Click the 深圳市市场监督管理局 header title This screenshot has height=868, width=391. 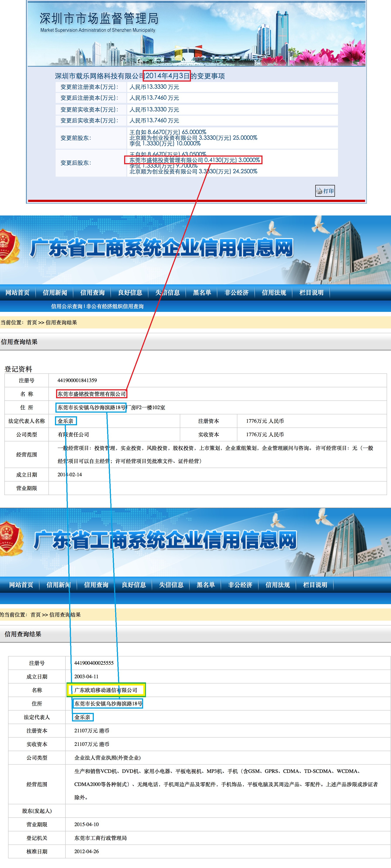(x=99, y=19)
